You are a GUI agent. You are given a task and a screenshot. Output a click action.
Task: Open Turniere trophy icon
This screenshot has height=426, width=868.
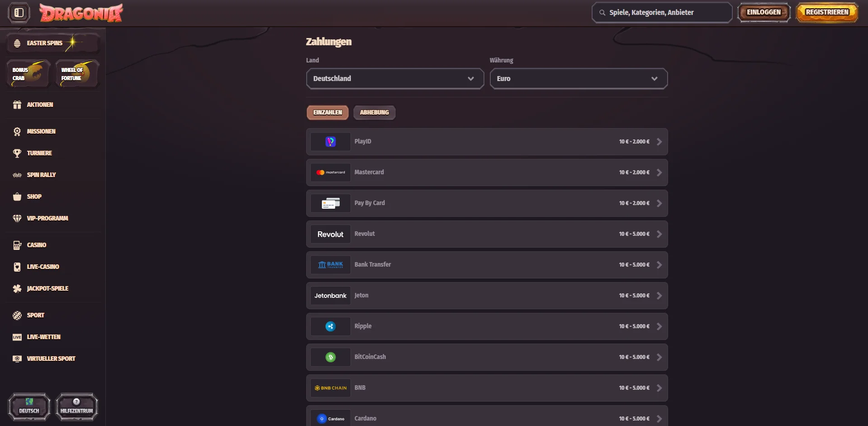[17, 153]
